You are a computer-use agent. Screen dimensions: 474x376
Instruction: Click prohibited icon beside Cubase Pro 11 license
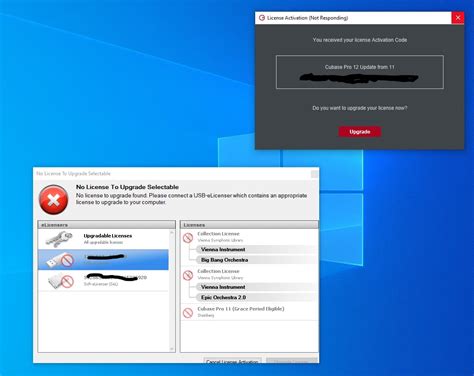188,313
